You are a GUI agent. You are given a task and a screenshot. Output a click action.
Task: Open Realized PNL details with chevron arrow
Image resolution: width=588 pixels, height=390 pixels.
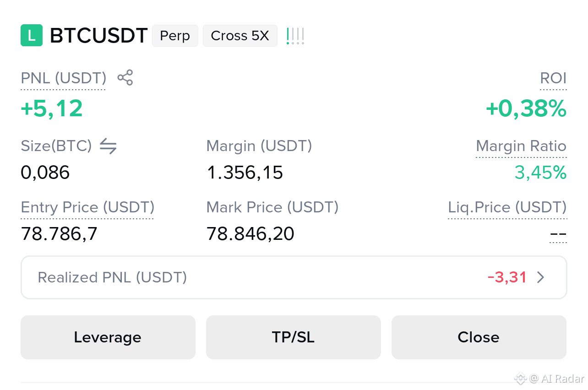(x=541, y=277)
